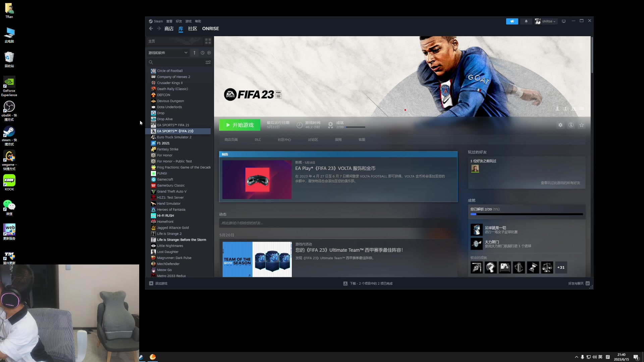Open 大力射门 achievement icon
Viewport: 644px width, 362px height.
coord(477,244)
